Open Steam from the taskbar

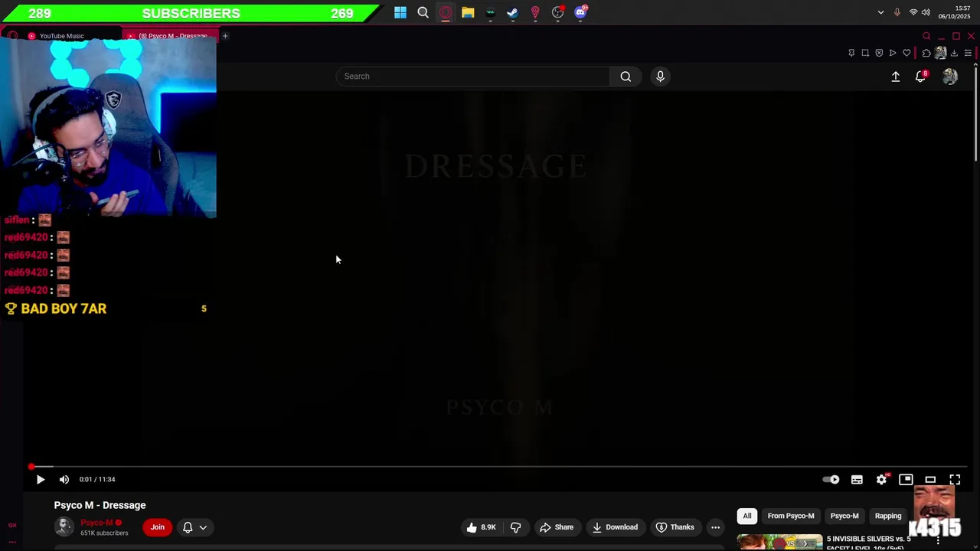[x=512, y=12]
